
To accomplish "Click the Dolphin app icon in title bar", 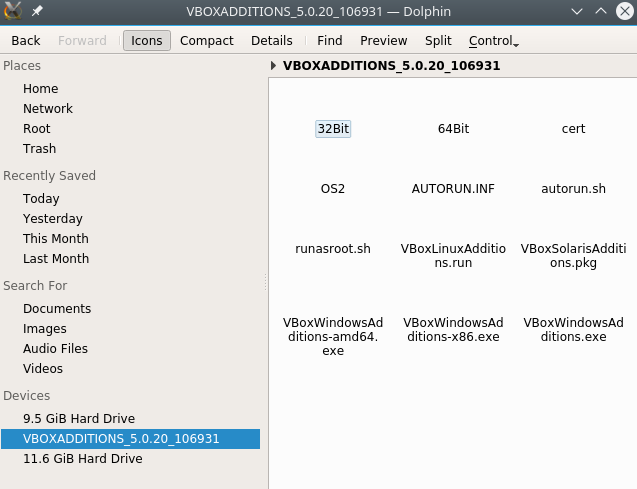I will [x=14, y=11].
